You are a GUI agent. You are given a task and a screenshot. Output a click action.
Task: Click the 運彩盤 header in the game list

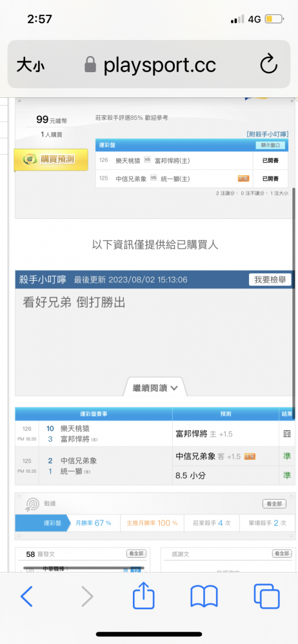(x=108, y=145)
